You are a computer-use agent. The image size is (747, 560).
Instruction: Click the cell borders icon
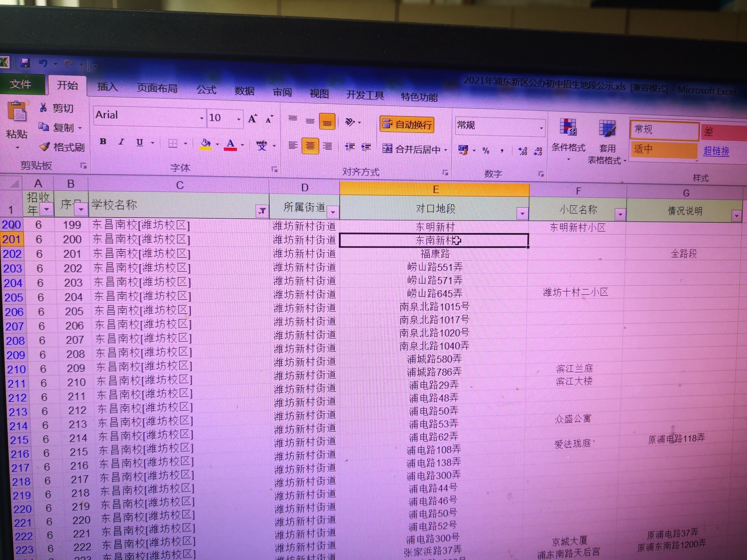tap(172, 143)
